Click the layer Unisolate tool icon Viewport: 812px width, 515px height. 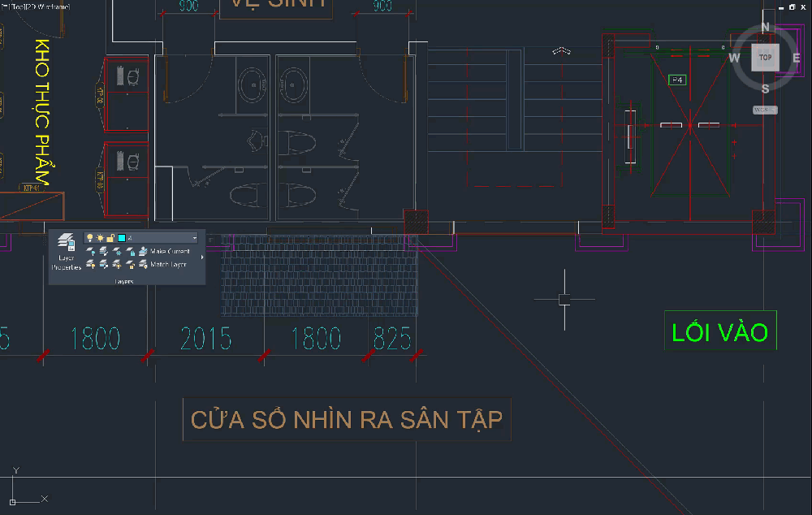pyautogui.click(x=104, y=264)
